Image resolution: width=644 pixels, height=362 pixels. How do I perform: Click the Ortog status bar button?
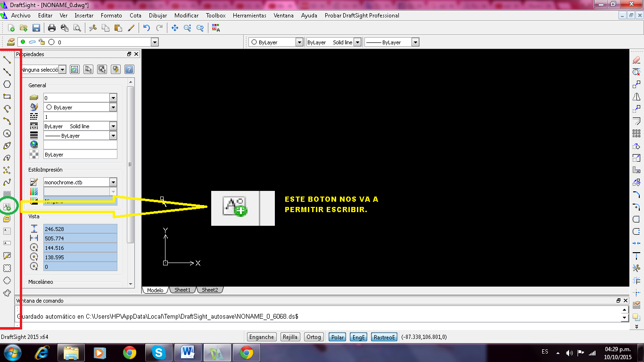point(314,337)
